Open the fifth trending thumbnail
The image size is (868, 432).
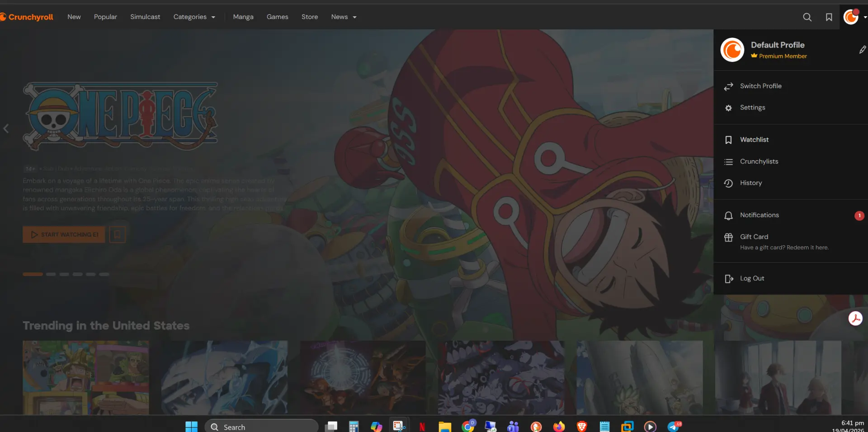[640, 378]
